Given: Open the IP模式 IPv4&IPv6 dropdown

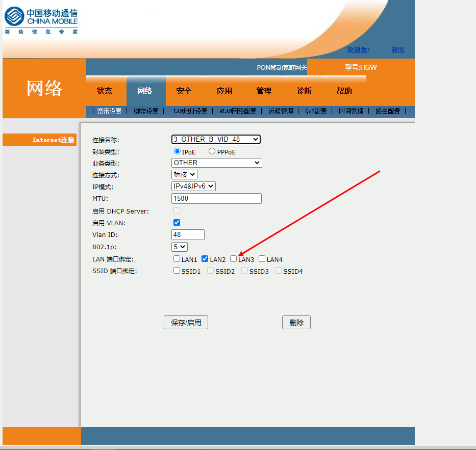Looking at the screenshot, I should 193,186.
